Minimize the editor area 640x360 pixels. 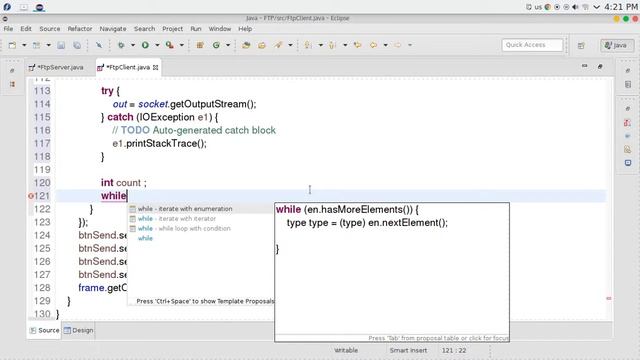click(584, 66)
